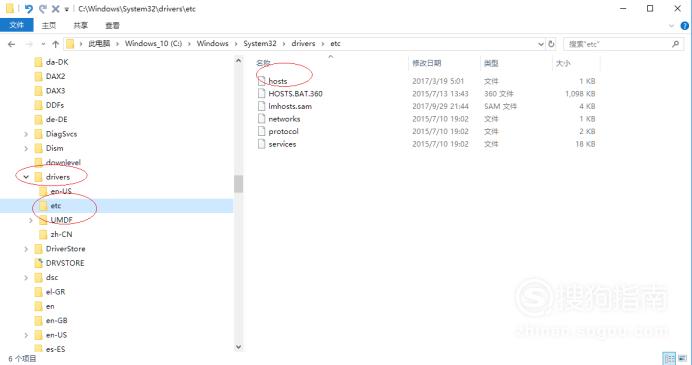
Task: Open the quick access toolbar dropdown arrow
Action: coord(67,9)
